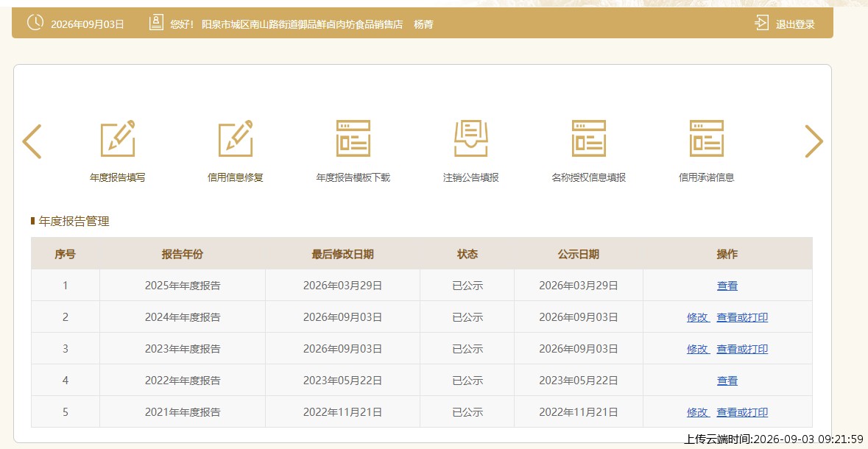Click 修改 for the 2024年年度报告
The width and height of the screenshot is (868, 449).
697,317
